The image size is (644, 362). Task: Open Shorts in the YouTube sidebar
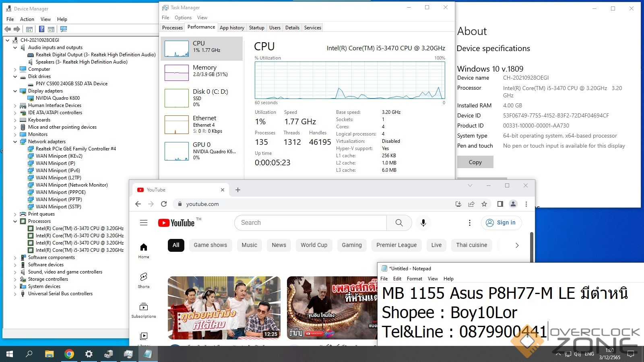click(x=144, y=280)
